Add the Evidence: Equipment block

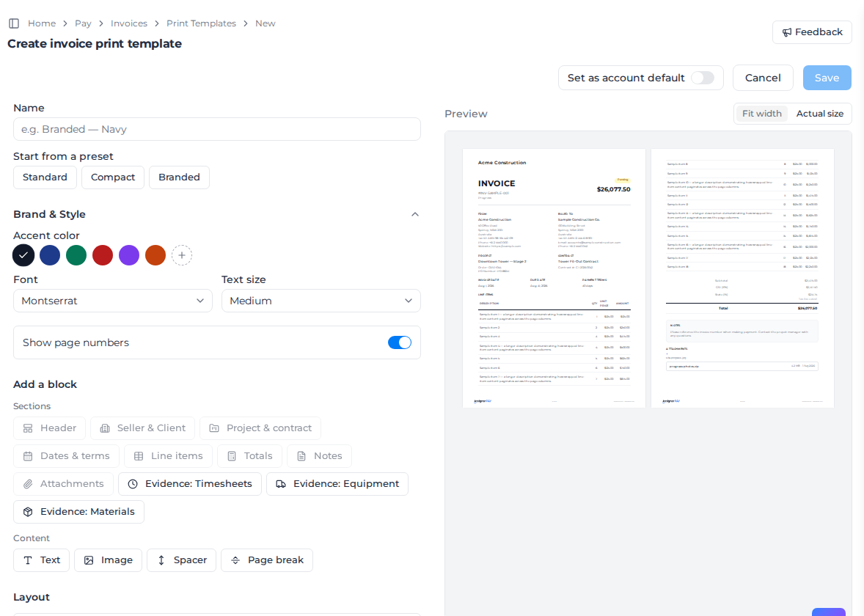pos(337,484)
